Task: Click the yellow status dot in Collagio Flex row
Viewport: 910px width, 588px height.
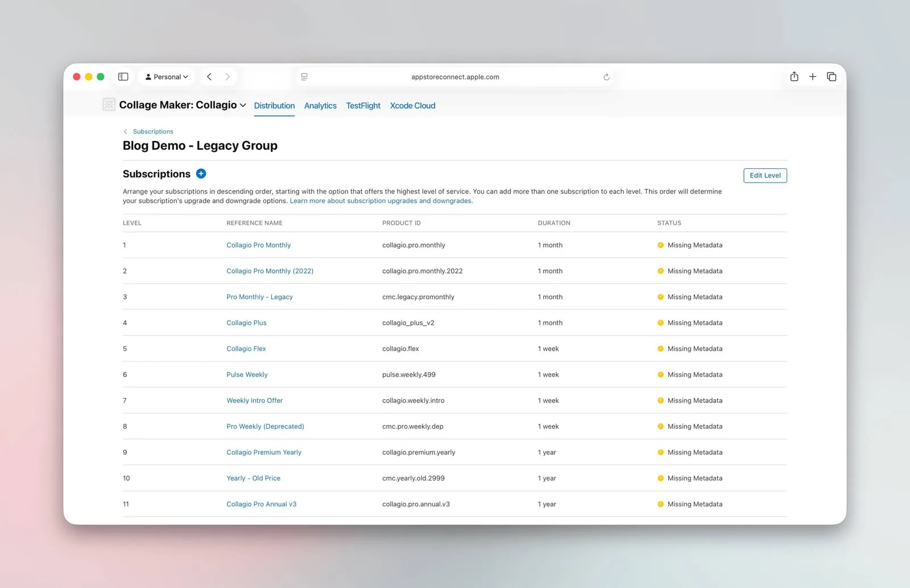Action: [x=660, y=349]
